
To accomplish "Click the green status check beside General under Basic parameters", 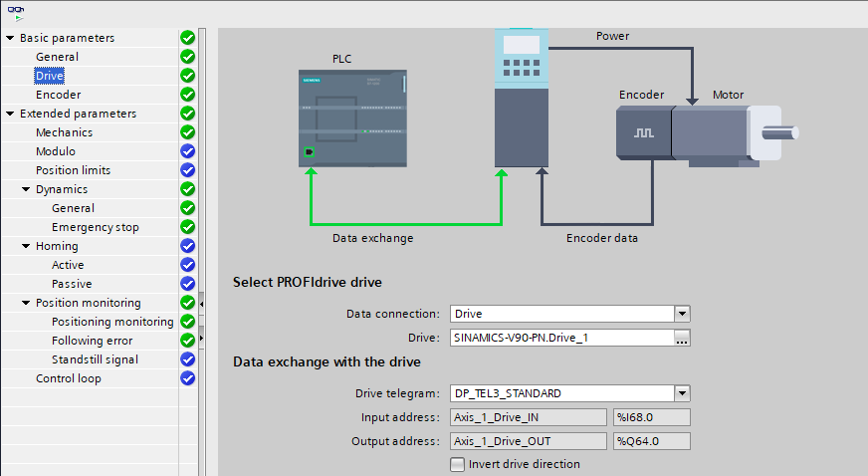I will coord(188,57).
